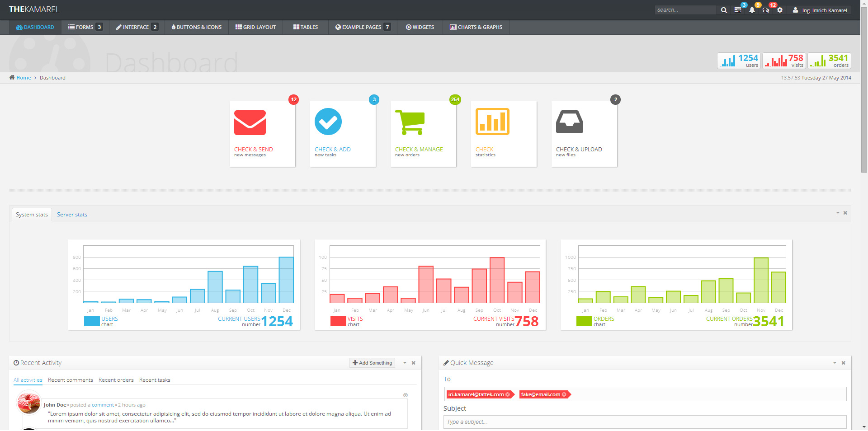The image size is (868, 431).
Task: Open the chat messages icon in header
Action: click(x=765, y=10)
